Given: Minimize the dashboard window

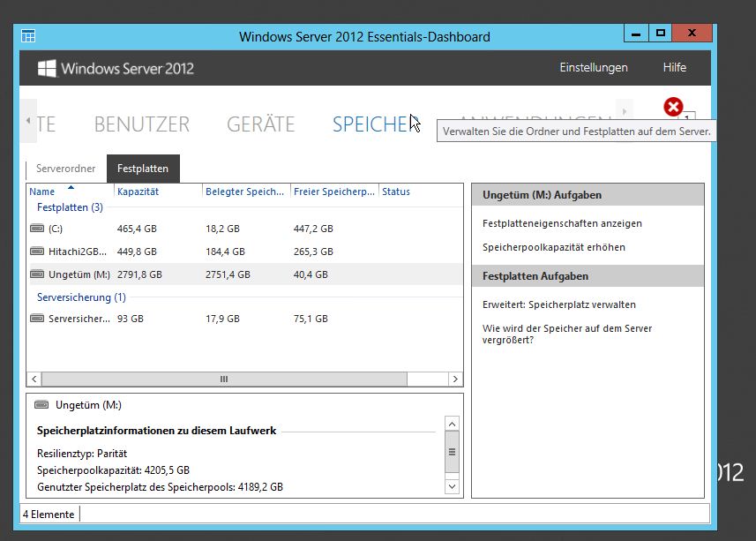Looking at the screenshot, I should coord(636,33).
